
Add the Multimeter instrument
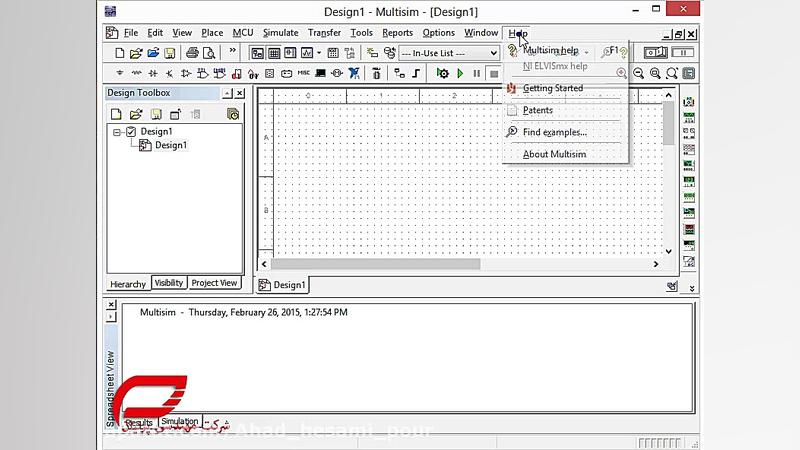tap(689, 102)
